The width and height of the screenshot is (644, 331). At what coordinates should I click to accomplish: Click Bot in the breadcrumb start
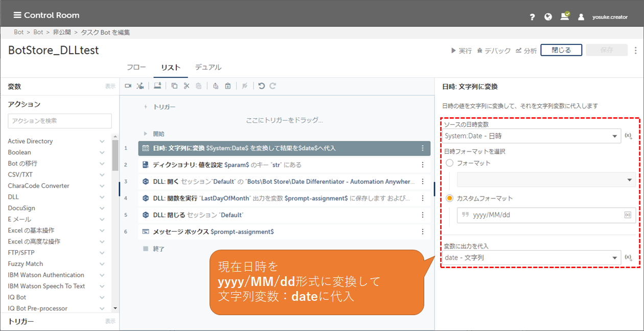click(x=19, y=32)
